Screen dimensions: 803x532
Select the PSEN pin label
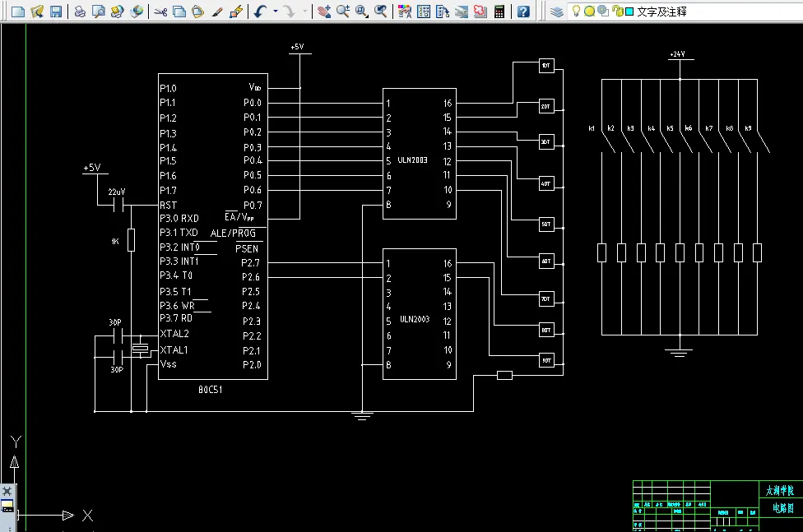click(247, 249)
